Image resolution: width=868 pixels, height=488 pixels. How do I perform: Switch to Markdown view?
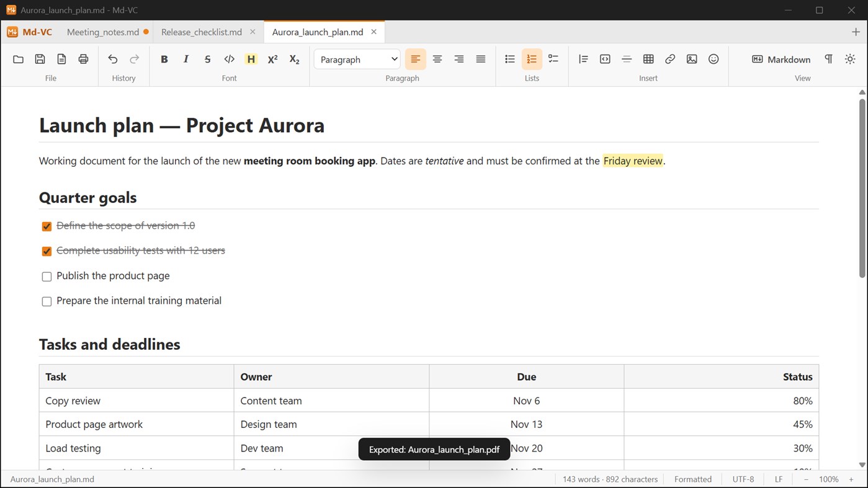(781, 59)
